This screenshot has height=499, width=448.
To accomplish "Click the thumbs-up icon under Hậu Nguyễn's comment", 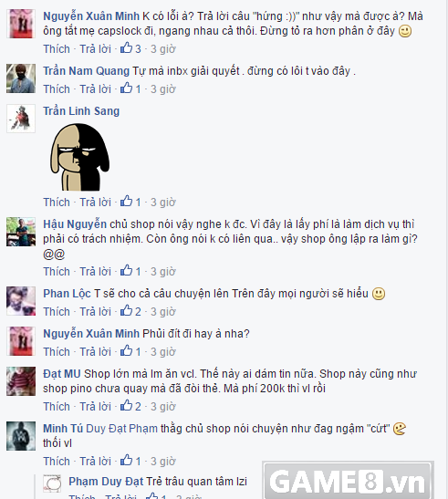I will point(127,271).
